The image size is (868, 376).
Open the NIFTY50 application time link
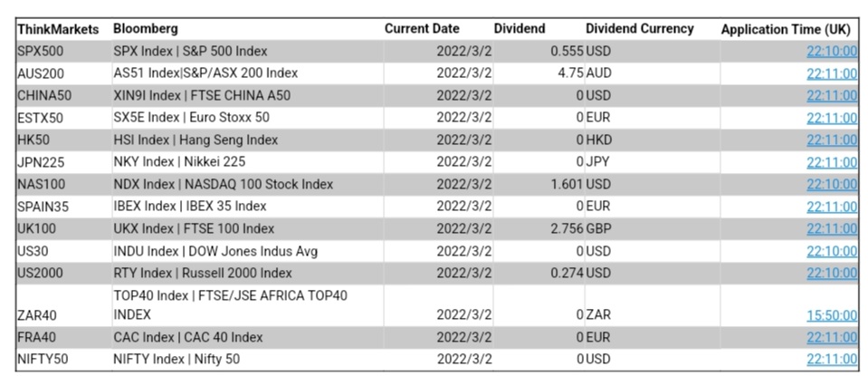[x=831, y=359]
